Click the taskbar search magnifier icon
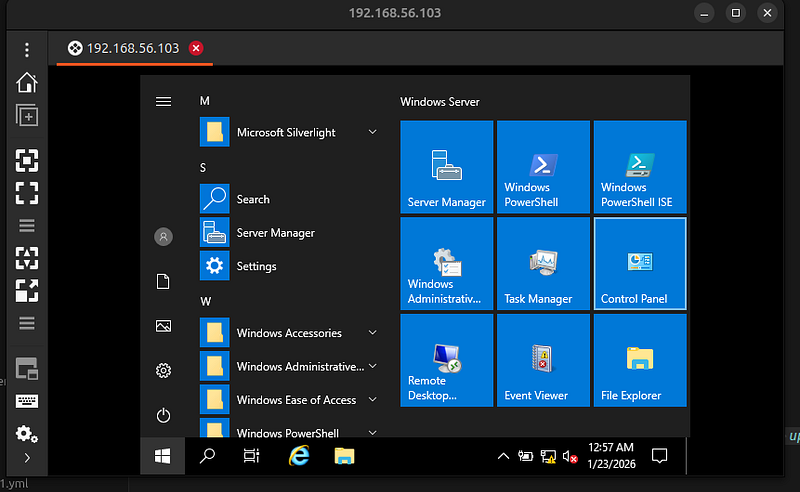Viewport: 800px width, 492px height. tap(207, 456)
